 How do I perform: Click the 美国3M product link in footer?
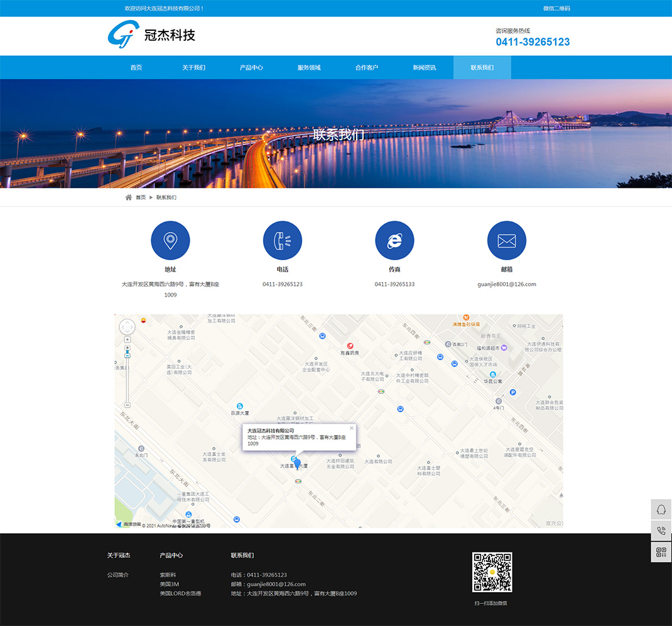[170, 584]
